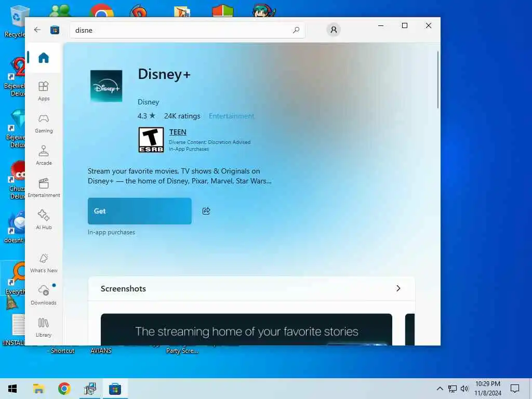Open the streaming home screenshot thumbnail
Viewport: 532px width, 399px height.
click(246, 329)
